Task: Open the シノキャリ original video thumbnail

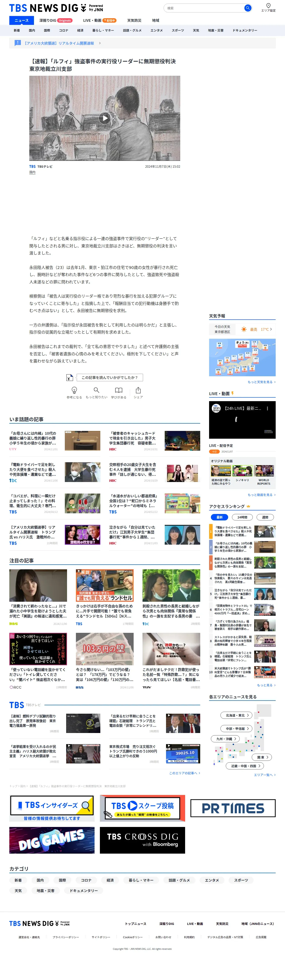Action: 242,471
